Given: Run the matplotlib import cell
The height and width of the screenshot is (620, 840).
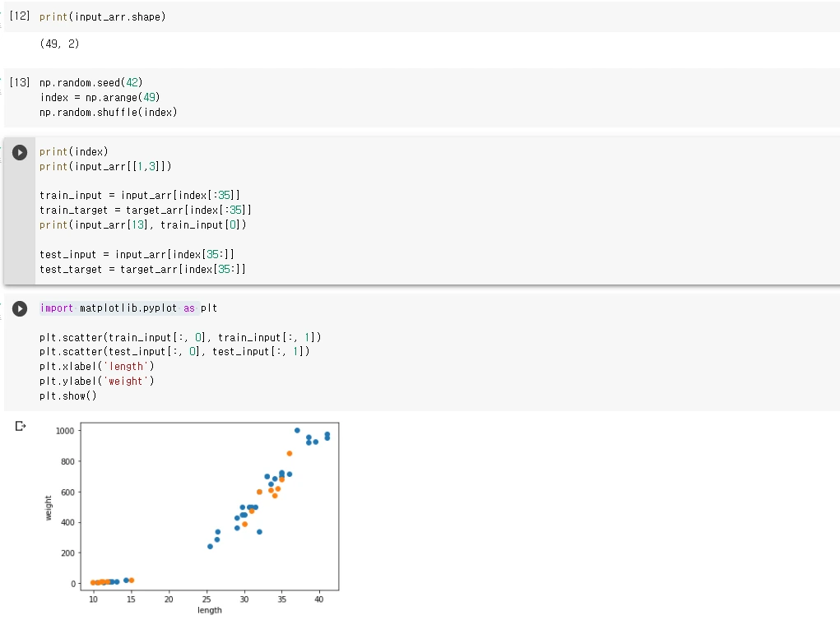Looking at the screenshot, I should point(20,309).
